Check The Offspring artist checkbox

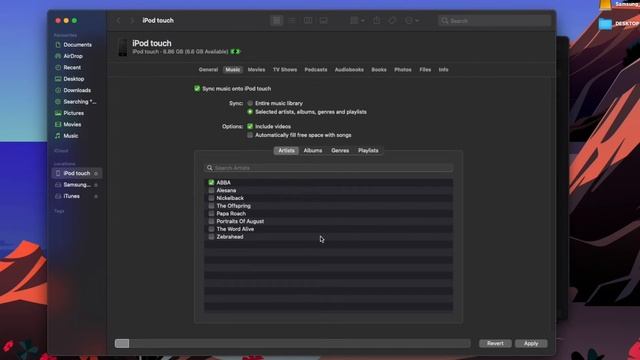(x=211, y=206)
